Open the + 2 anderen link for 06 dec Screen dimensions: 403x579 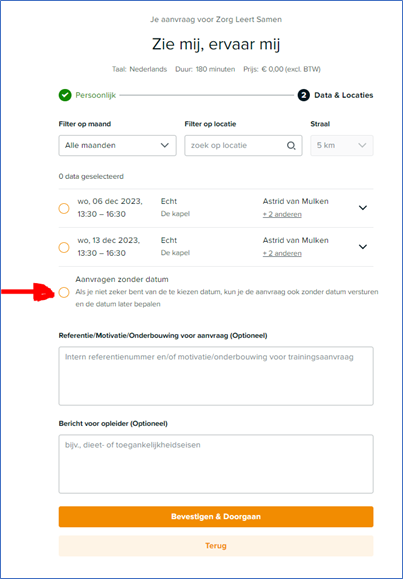click(282, 215)
